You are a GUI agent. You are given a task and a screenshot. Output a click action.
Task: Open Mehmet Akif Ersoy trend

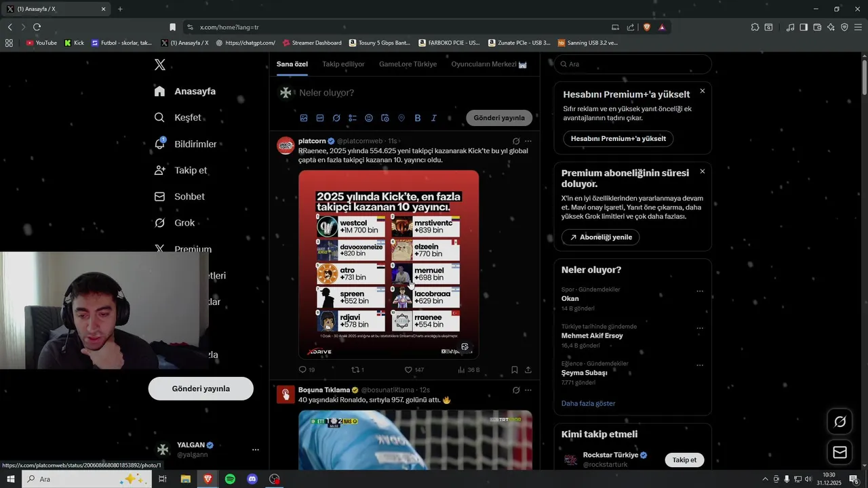(x=592, y=335)
